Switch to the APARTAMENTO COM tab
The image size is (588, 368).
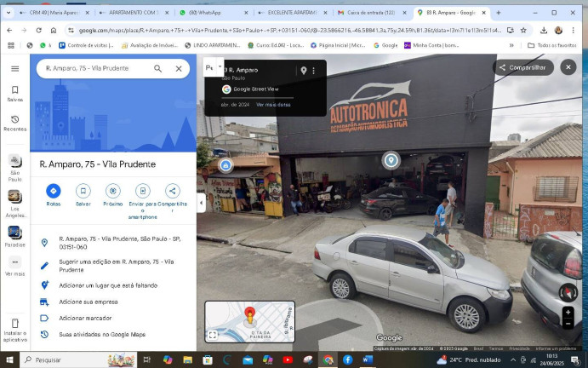(134, 13)
